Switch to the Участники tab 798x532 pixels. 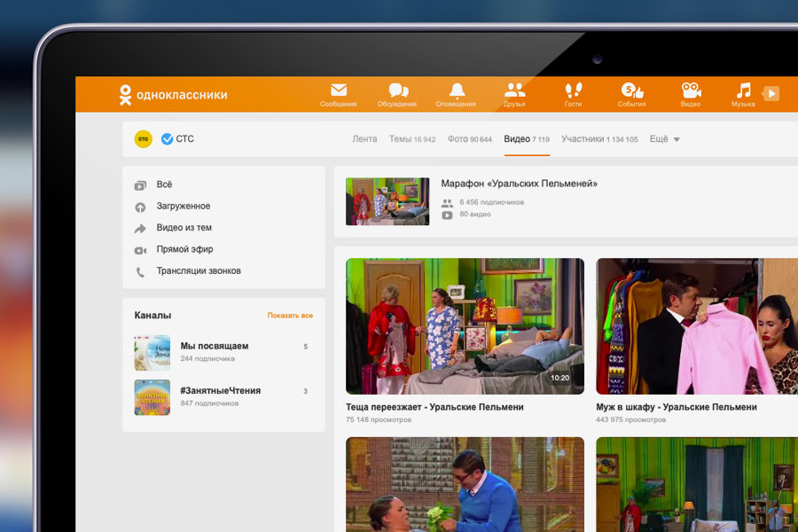coord(599,139)
